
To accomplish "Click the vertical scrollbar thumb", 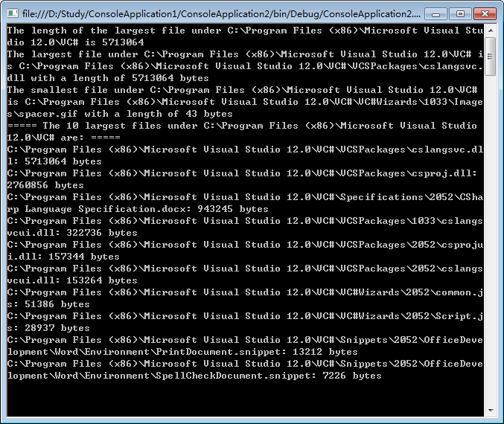I will (x=491, y=57).
